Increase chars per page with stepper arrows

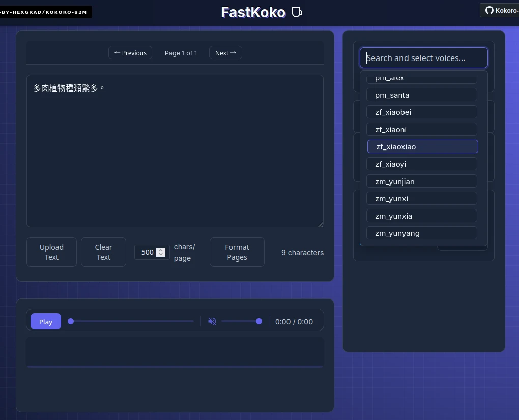coord(161,250)
